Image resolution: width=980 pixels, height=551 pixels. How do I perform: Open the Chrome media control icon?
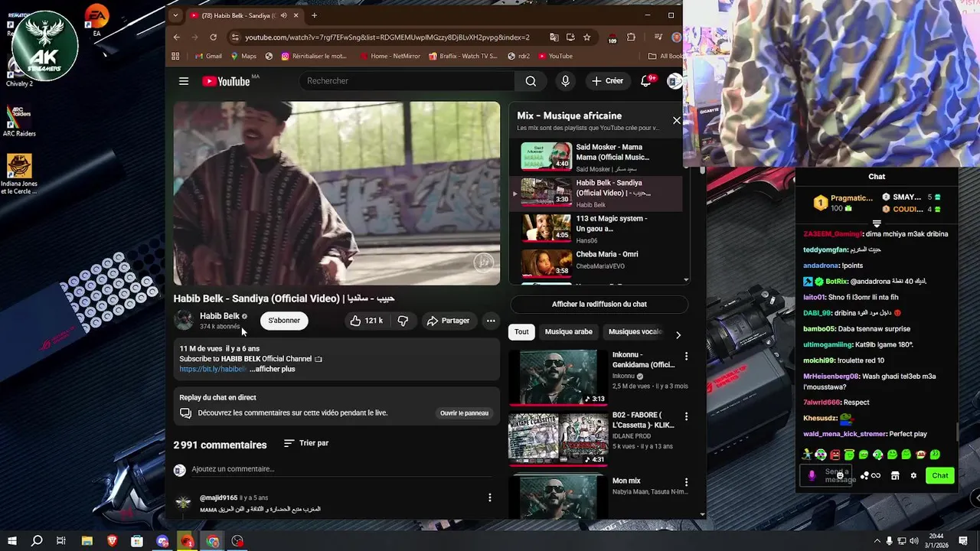[x=658, y=37]
